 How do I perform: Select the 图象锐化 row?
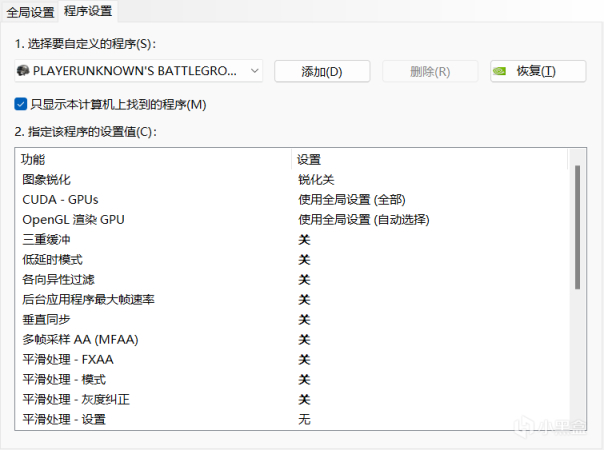click(293, 180)
